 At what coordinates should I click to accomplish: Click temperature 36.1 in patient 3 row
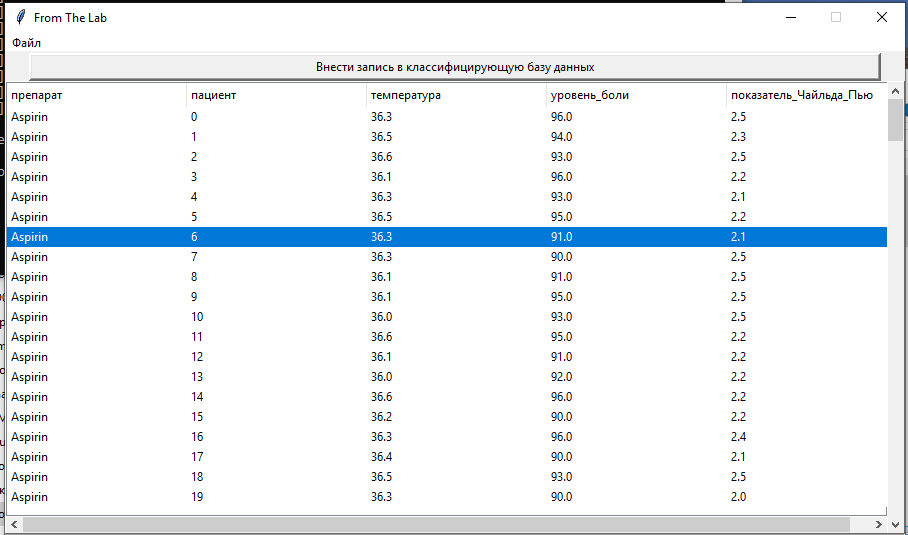click(x=382, y=177)
